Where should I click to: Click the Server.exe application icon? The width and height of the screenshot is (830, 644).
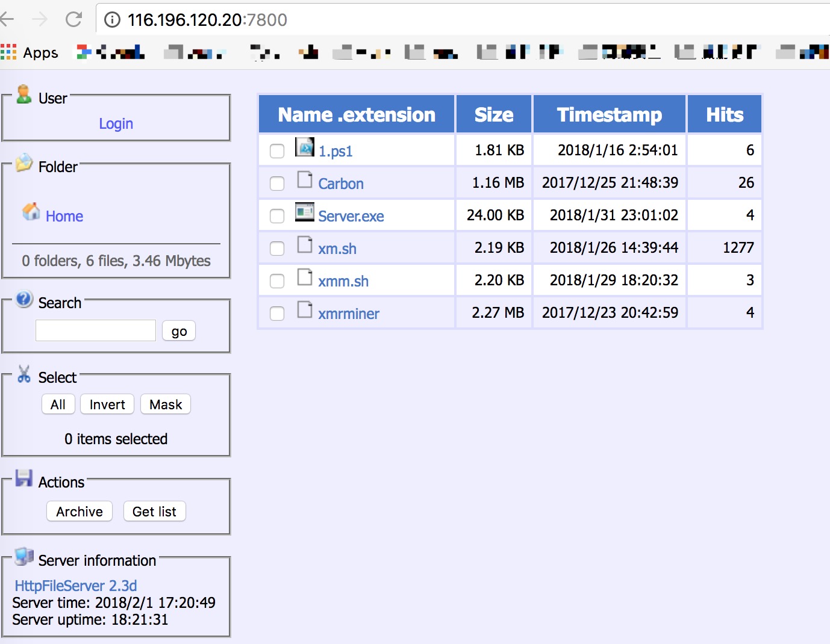(305, 212)
